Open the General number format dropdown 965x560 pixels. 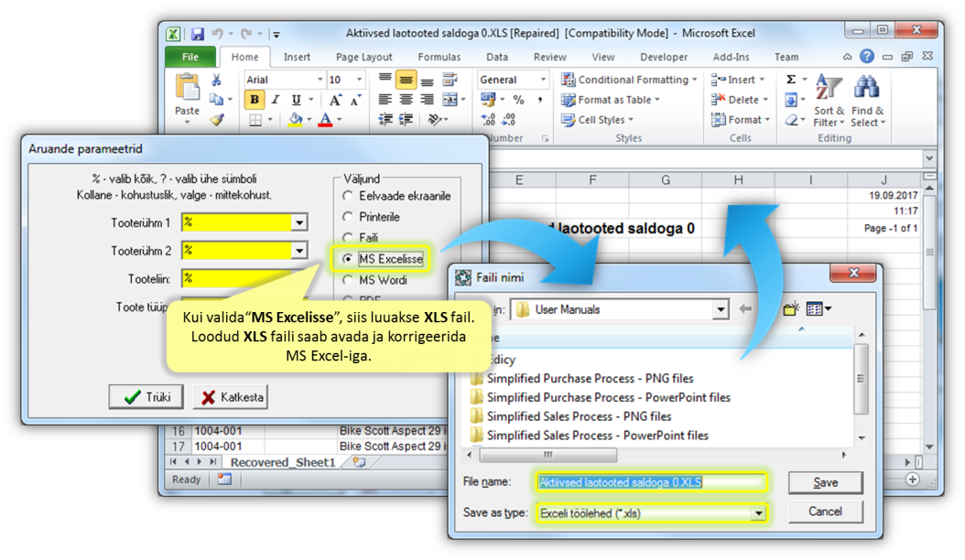(x=543, y=80)
